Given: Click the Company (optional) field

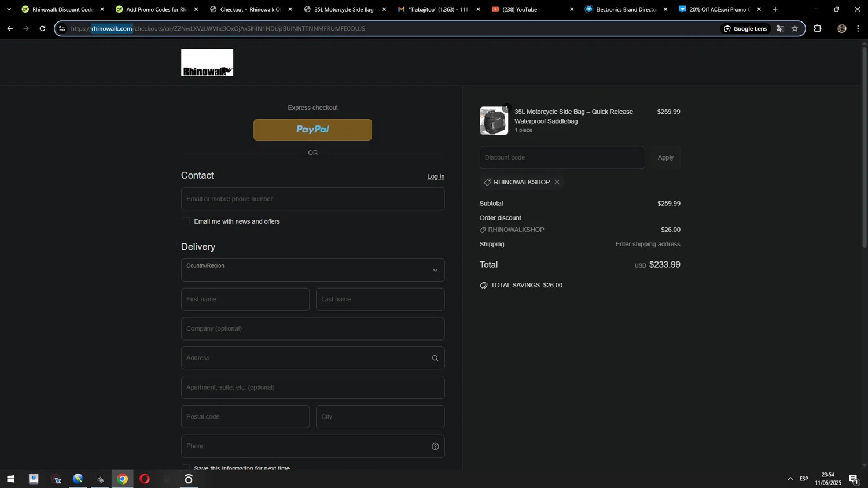Looking at the screenshot, I should pos(312,329).
